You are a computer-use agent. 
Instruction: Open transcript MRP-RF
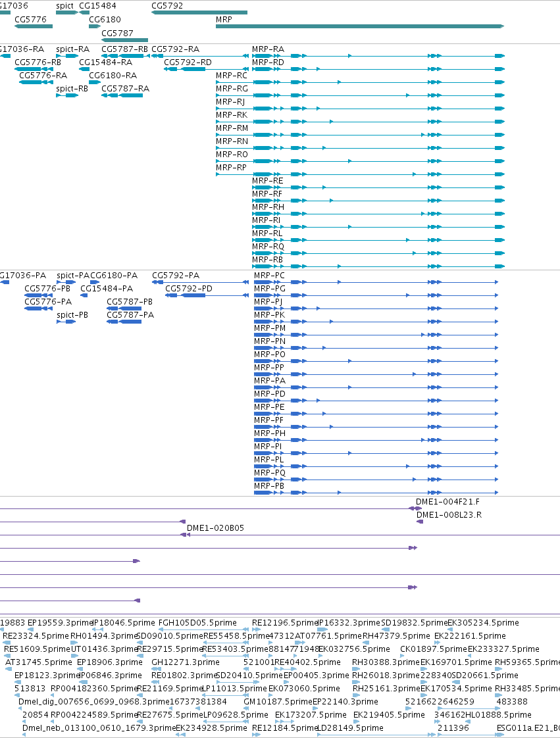267,194
